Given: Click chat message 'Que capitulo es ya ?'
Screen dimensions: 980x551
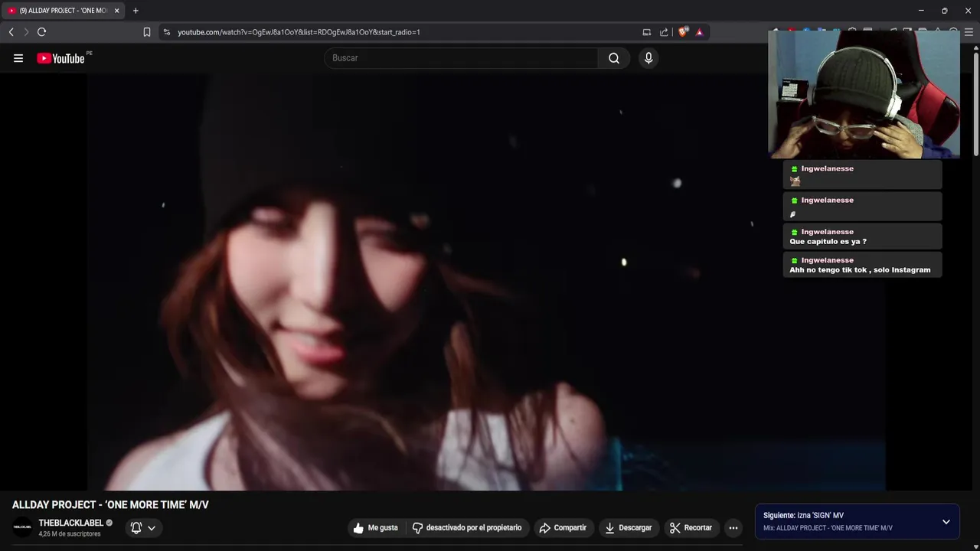Looking at the screenshot, I should pos(828,241).
